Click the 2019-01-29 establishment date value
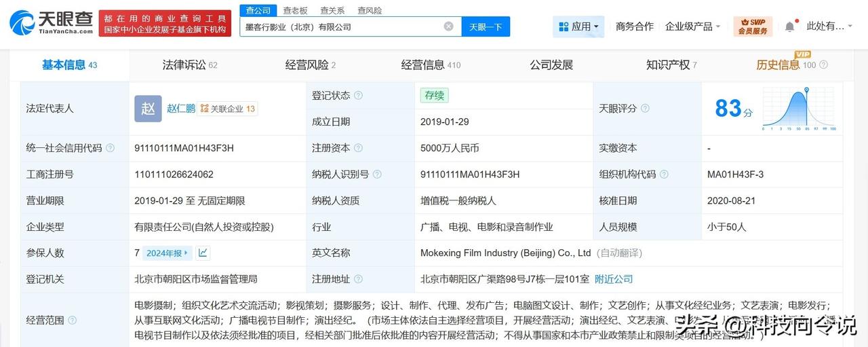868x347 pixels. (x=445, y=122)
